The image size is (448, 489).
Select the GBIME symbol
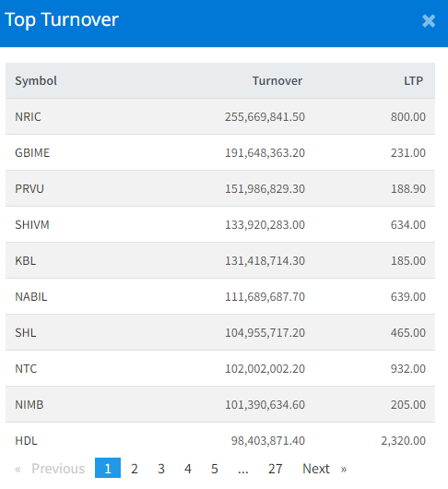click(32, 153)
